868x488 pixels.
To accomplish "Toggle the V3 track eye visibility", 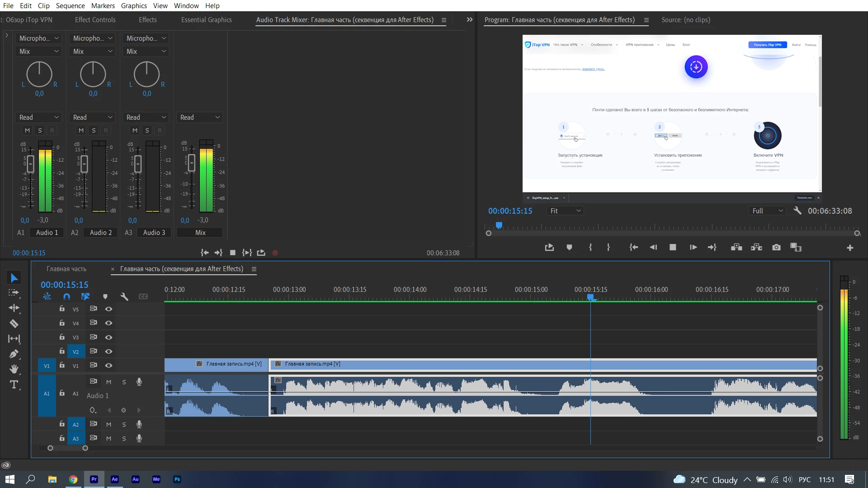I will click(x=108, y=337).
